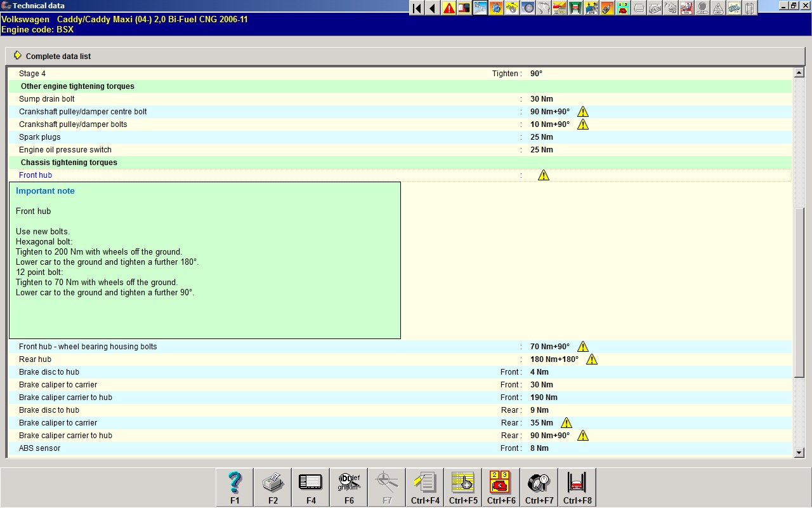
Task: Go back using the left arrow toolbar button
Action: tap(433, 8)
